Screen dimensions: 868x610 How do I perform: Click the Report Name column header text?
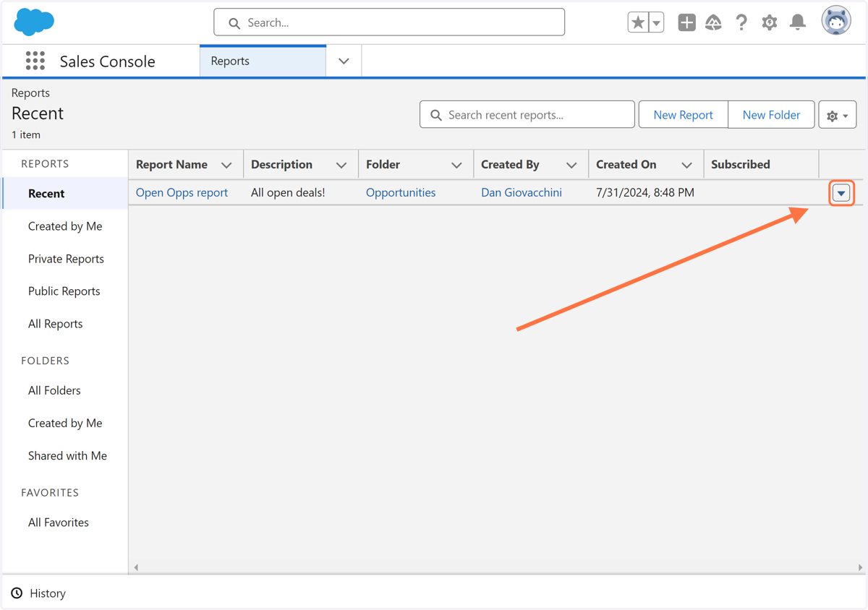click(x=171, y=165)
